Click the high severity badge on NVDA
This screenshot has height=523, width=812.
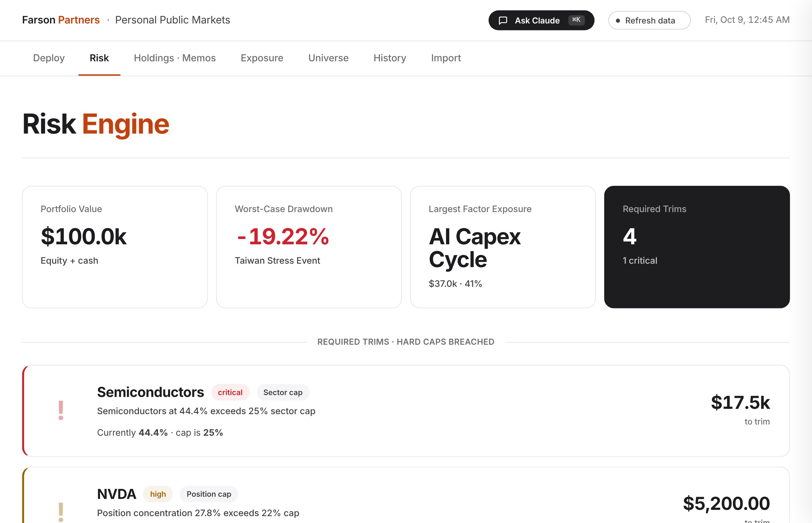click(x=158, y=494)
